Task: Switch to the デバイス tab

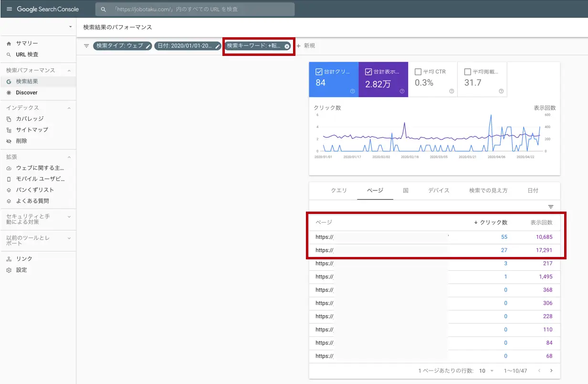Action: [439, 191]
